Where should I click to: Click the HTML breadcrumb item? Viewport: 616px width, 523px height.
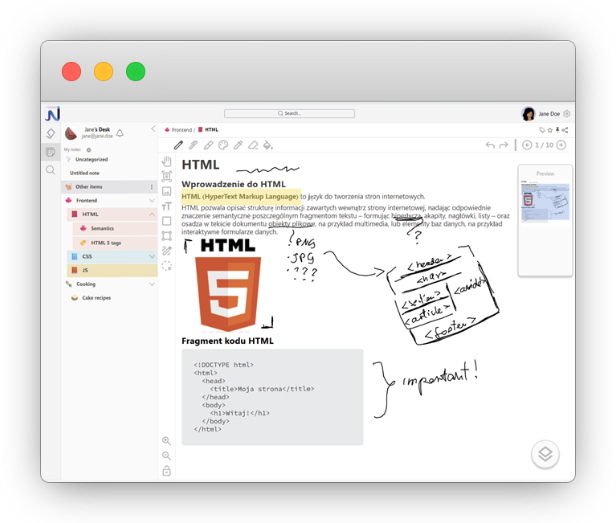pyautogui.click(x=211, y=130)
